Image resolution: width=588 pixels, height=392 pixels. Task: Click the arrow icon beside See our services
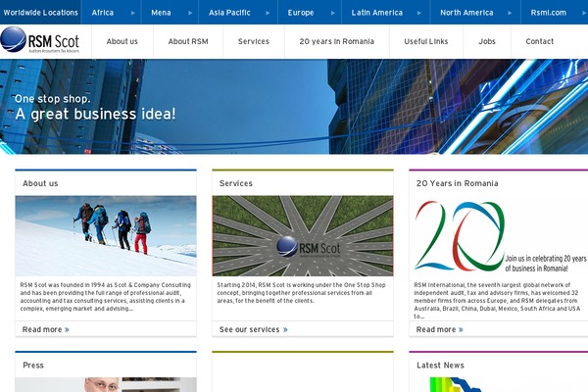(x=285, y=329)
